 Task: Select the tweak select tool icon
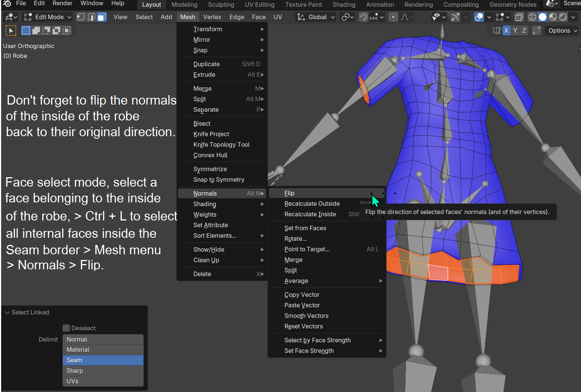coord(11,31)
